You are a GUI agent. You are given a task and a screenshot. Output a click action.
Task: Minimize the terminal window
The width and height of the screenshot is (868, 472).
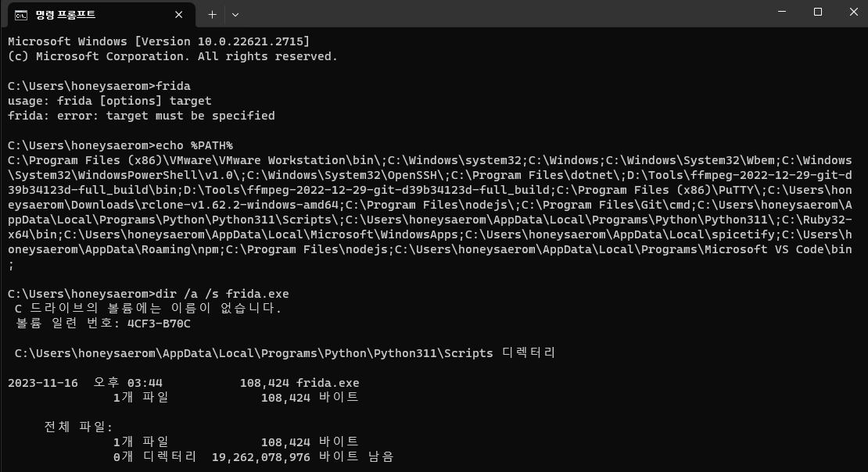click(x=781, y=12)
